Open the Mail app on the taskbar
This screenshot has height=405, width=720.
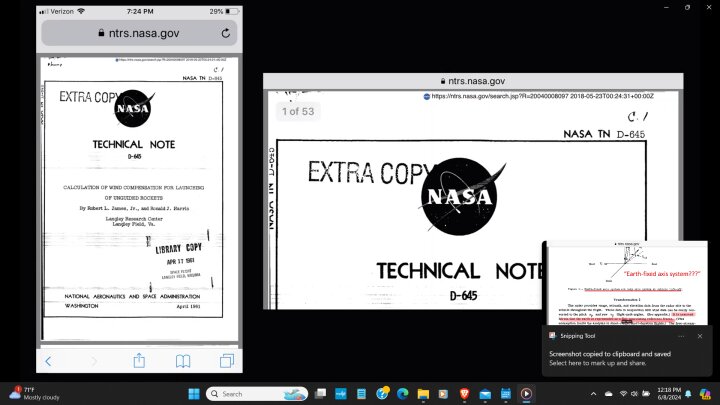tap(485, 394)
